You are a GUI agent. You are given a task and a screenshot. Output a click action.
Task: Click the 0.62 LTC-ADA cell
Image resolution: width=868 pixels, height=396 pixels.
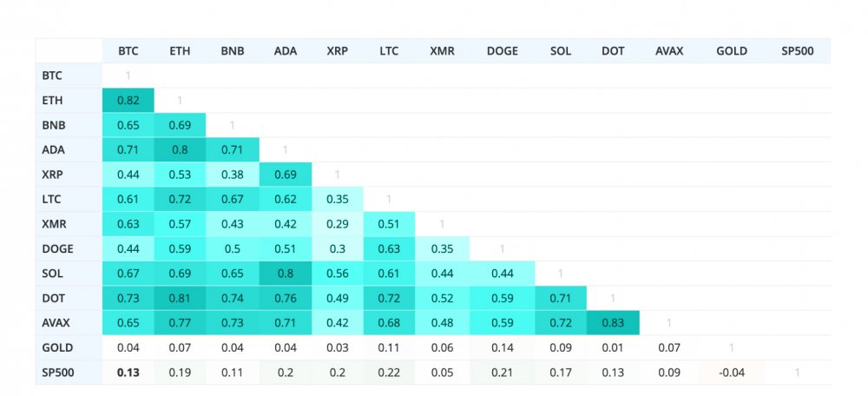click(x=286, y=200)
